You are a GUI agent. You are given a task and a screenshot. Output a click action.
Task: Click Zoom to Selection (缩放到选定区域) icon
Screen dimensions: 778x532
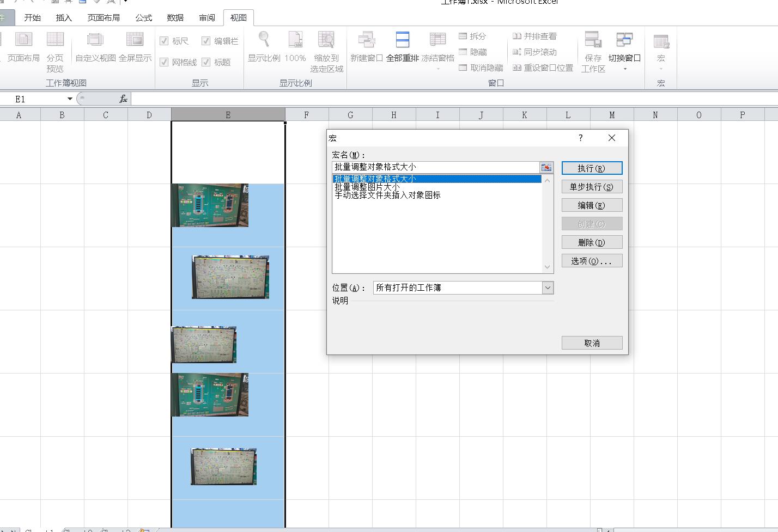tap(326, 40)
